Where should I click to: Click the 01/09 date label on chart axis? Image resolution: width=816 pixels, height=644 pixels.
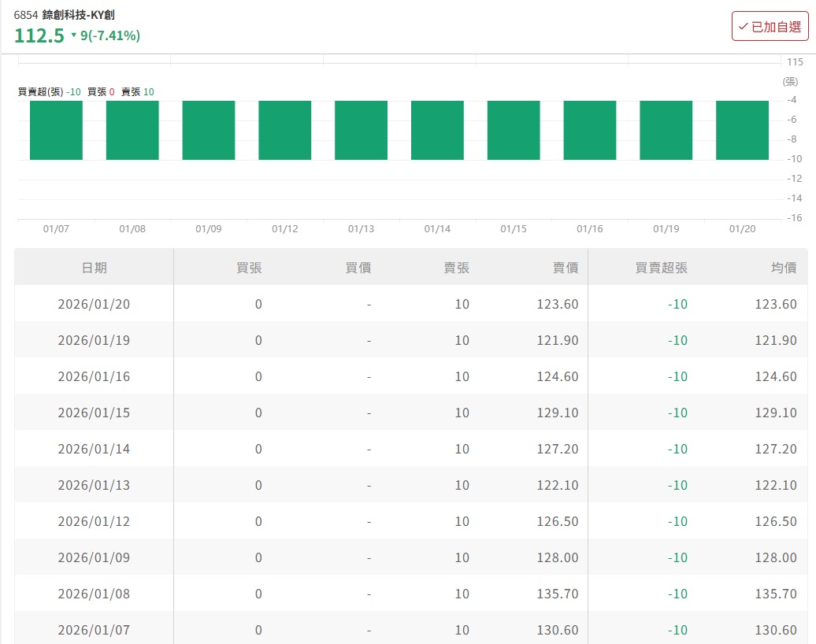tap(209, 229)
